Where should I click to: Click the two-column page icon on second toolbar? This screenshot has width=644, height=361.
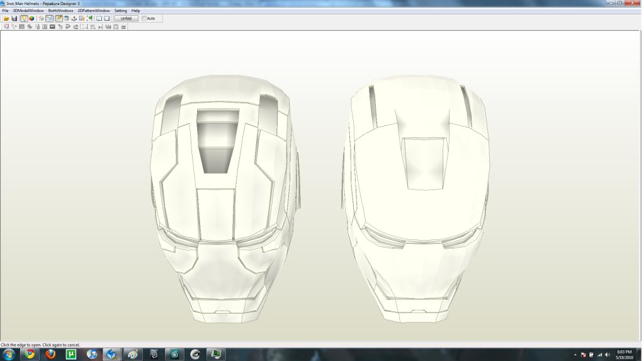click(x=45, y=26)
